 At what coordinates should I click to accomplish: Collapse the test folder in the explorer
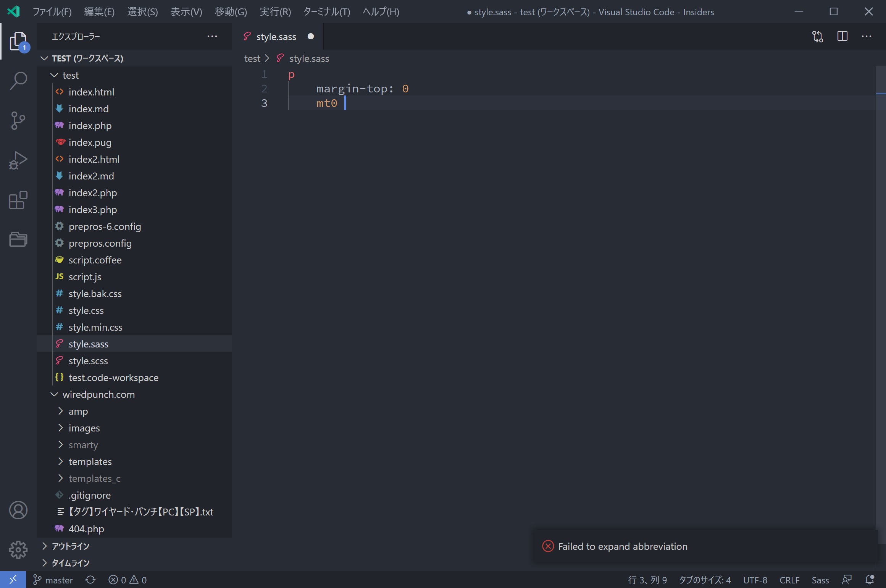(53, 75)
